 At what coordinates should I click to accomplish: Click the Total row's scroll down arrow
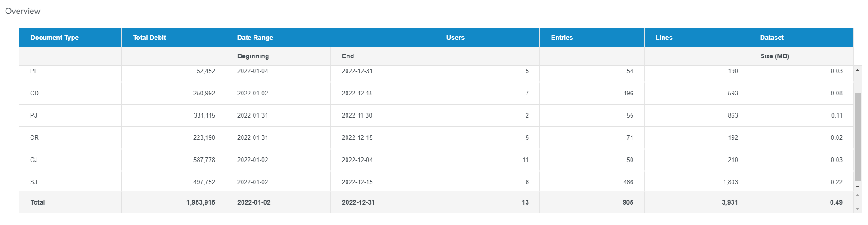point(857,209)
